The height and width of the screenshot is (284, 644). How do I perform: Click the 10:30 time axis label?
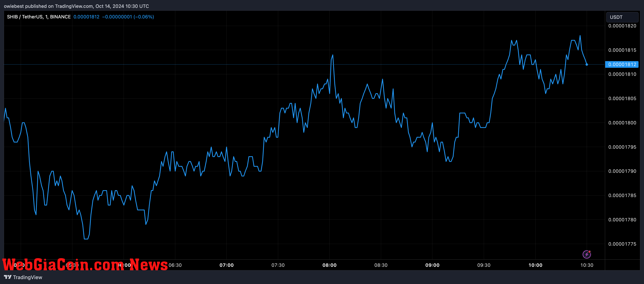[587, 265]
